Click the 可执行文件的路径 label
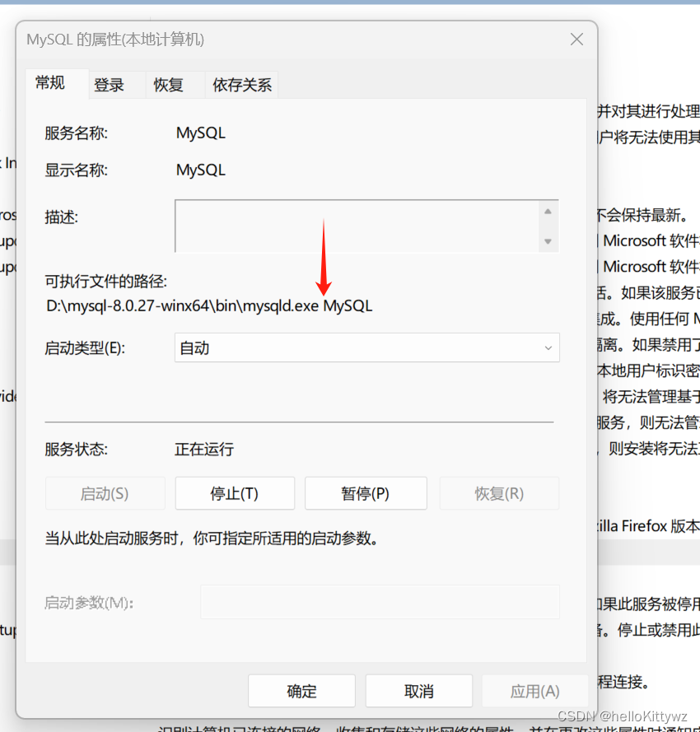This screenshot has height=732, width=700. coord(106,281)
